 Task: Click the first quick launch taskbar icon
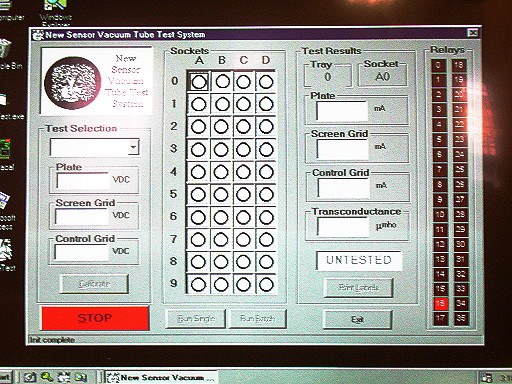click(29, 377)
